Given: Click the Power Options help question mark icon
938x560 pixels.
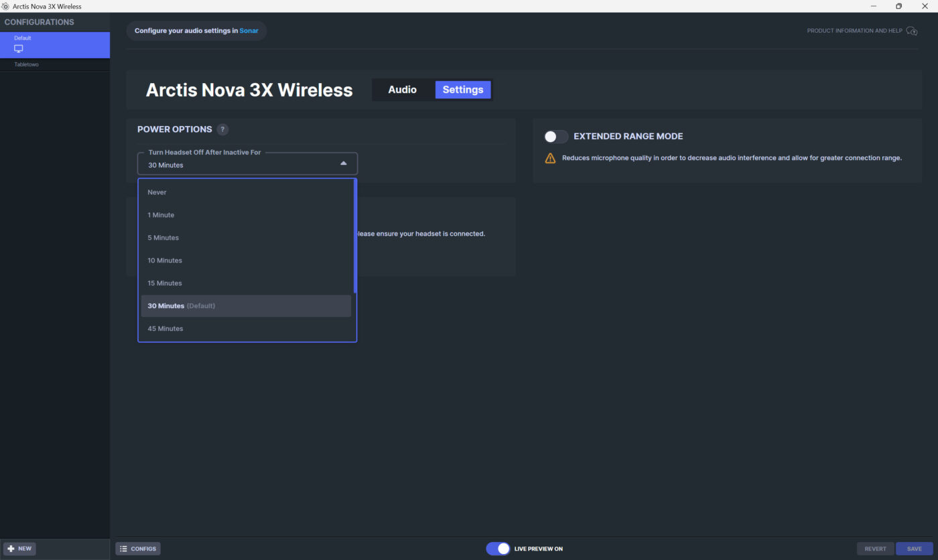Looking at the screenshot, I should pos(222,129).
